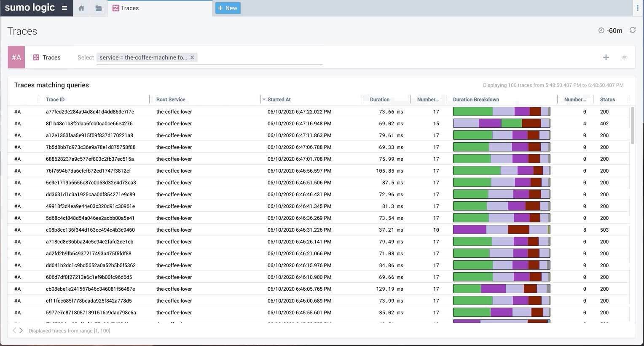Go to the Home tab icon

[81, 8]
